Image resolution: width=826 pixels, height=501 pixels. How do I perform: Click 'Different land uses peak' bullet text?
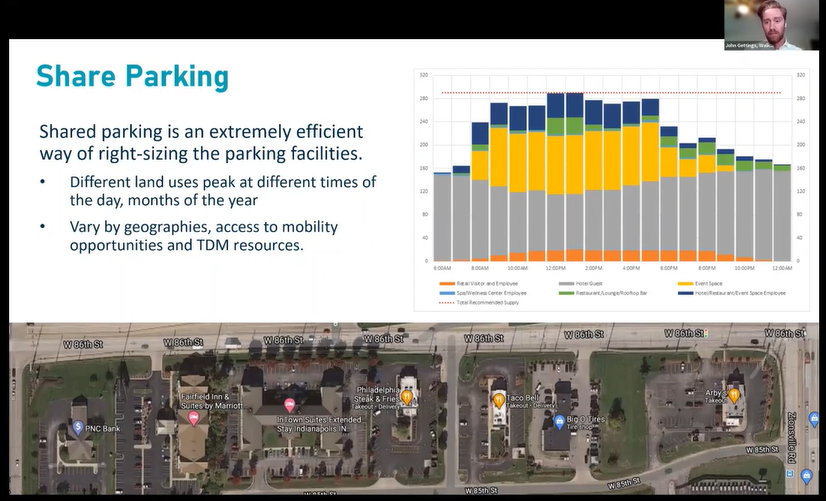222,191
